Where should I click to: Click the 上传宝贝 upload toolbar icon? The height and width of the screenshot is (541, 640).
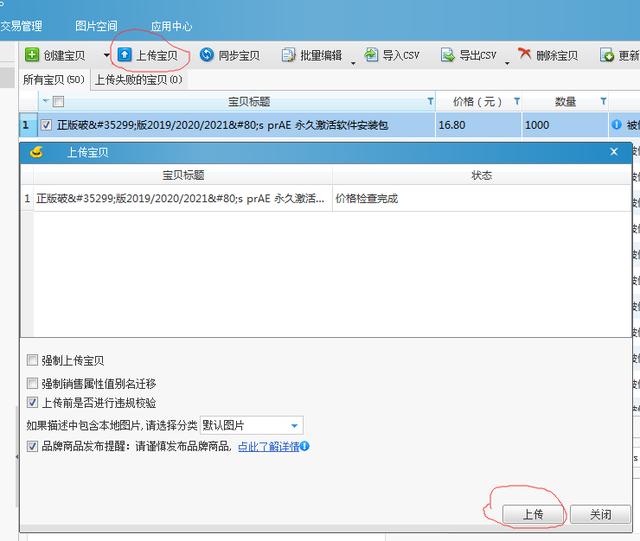pyautogui.click(x=124, y=55)
